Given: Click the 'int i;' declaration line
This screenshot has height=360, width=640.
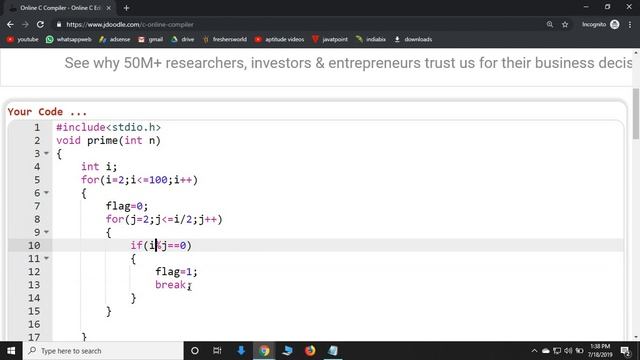Looking at the screenshot, I should point(99,167).
